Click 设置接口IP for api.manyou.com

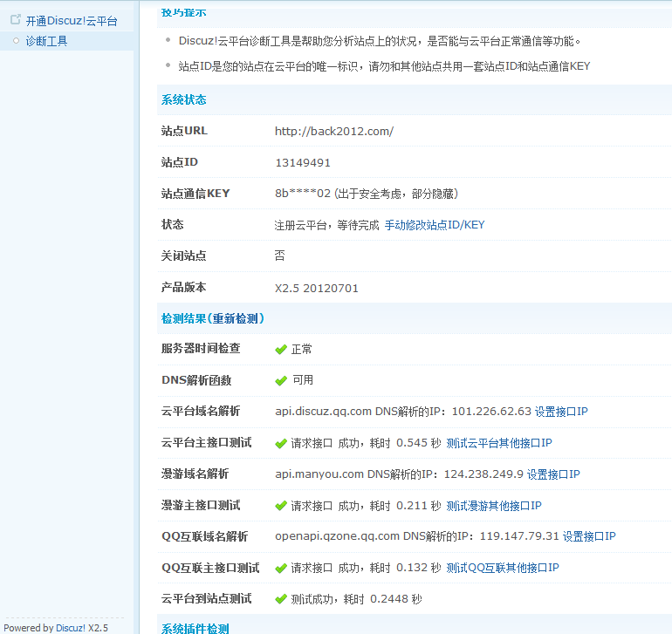click(x=553, y=474)
